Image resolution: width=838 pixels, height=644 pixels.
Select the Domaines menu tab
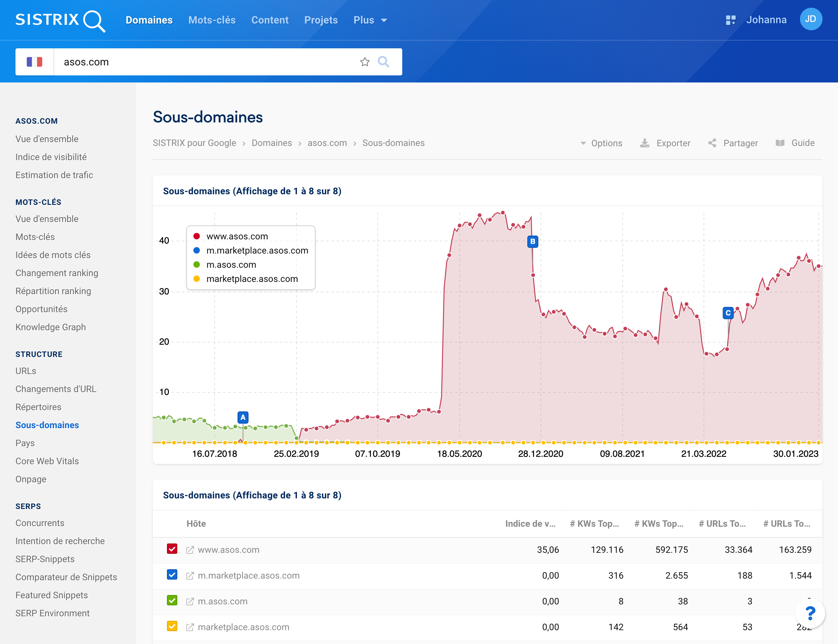coord(150,19)
